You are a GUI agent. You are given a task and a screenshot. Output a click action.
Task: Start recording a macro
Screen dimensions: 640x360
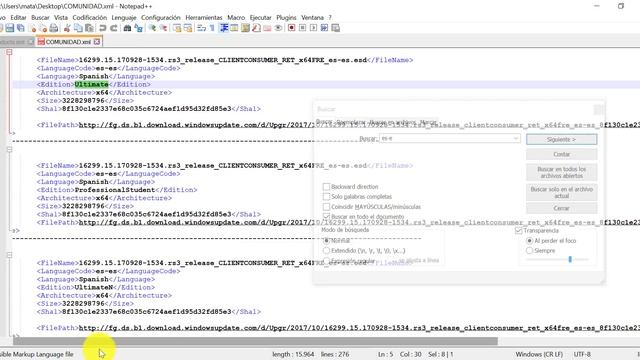(291, 28)
